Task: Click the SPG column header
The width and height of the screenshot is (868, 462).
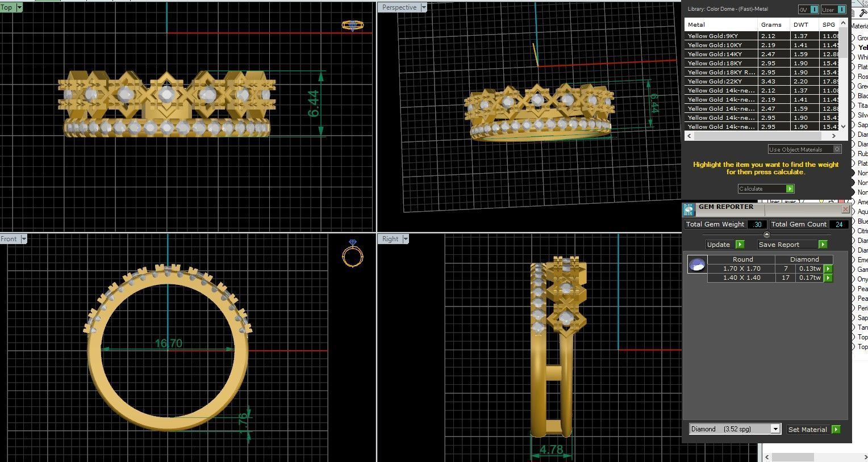Action: [829, 24]
